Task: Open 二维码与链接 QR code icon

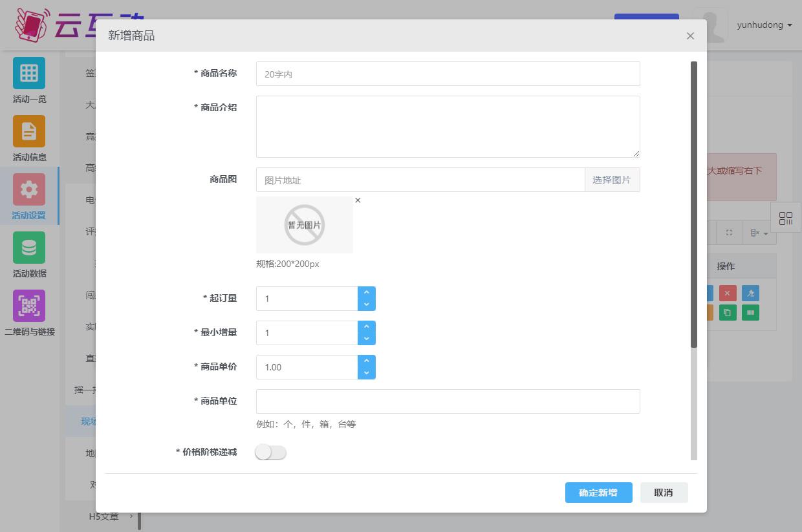Action: (x=29, y=306)
